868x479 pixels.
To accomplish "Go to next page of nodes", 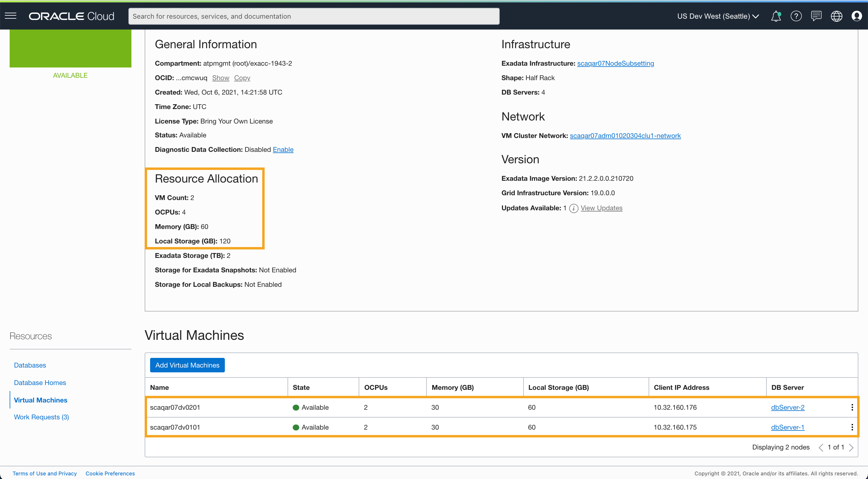I will (x=851, y=447).
